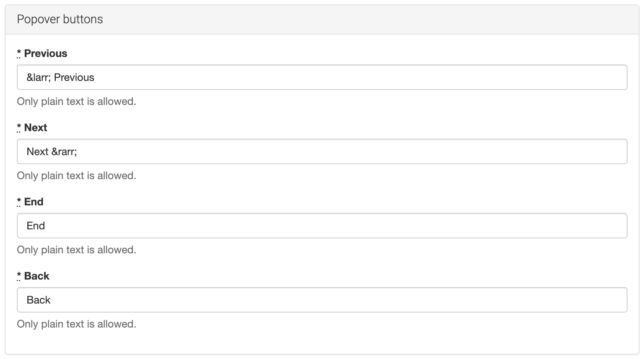Click the plain text hint under Next field
644x359 pixels.
coord(76,176)
